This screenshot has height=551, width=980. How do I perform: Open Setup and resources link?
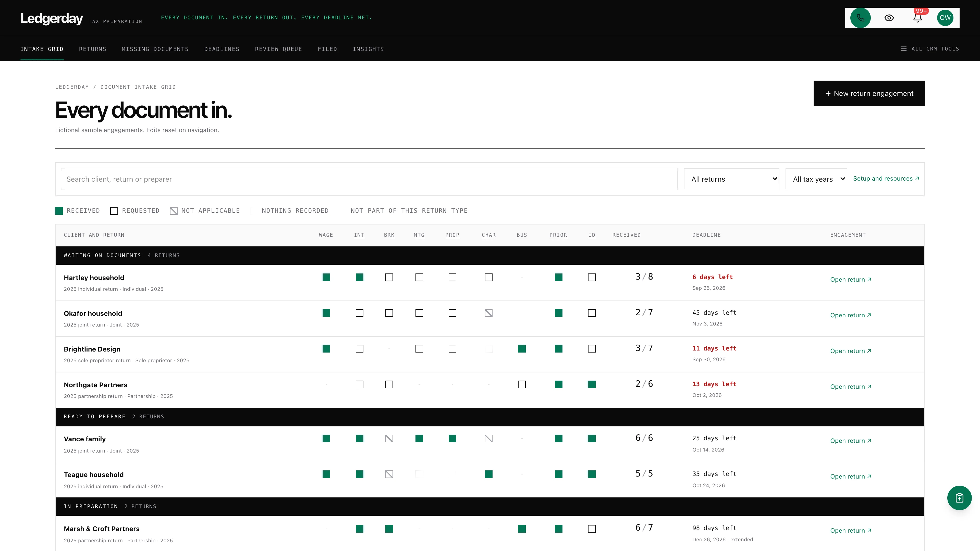click(886, 179)
